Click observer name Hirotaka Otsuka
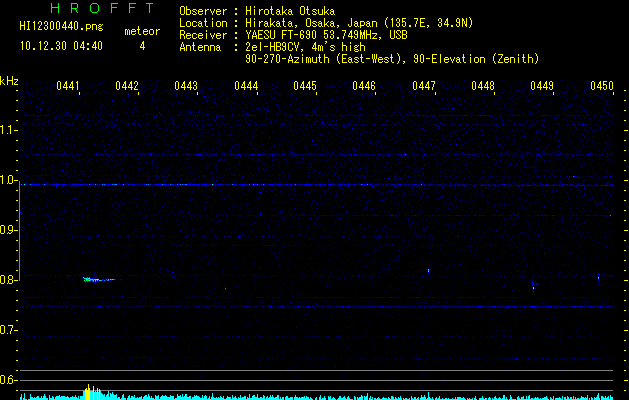Screen dimensions: 629x400 (x=290, y=11)
